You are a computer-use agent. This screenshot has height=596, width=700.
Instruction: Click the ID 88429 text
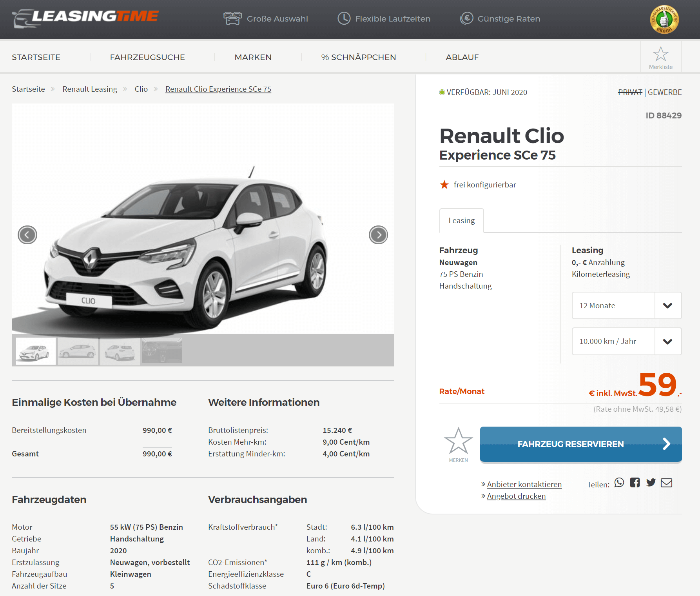click(x=664, y=115)
